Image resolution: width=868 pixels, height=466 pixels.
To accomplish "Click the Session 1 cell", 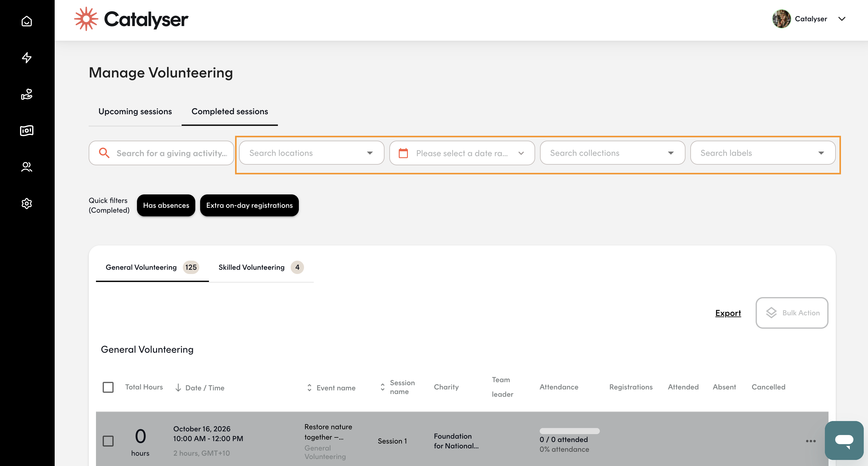I will 392,441.
